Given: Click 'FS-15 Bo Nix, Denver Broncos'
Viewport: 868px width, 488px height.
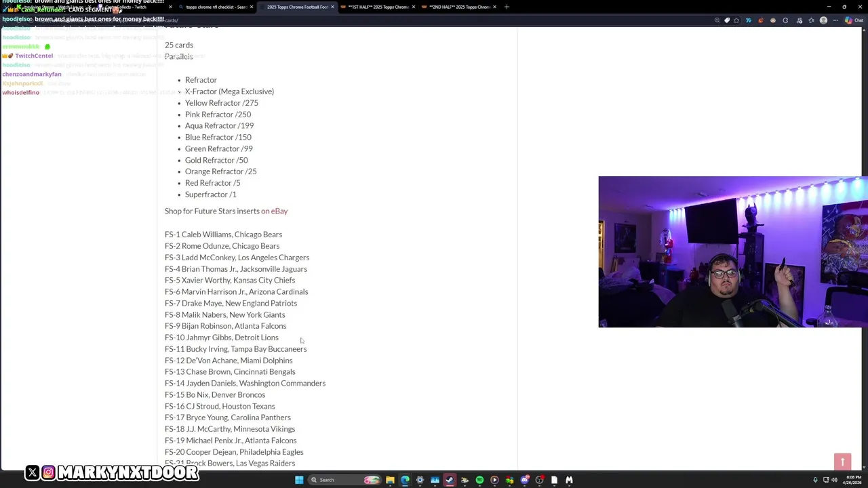Looking at the screenshot, I should tap(215, 394).
